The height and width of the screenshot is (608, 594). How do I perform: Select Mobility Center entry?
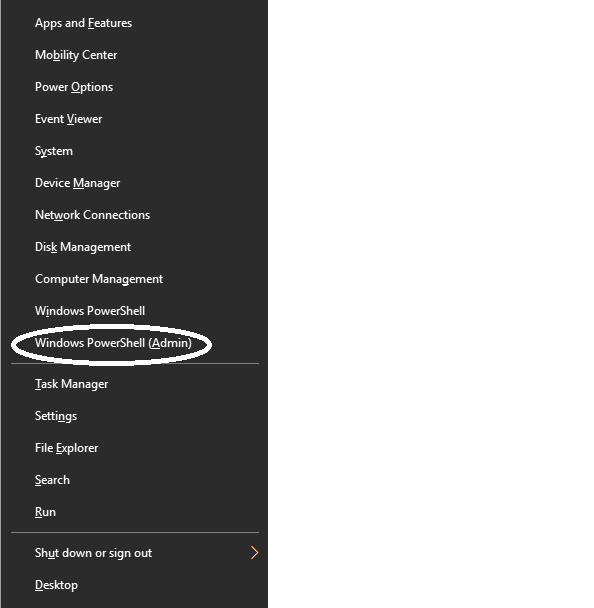(x=134, y=55)
